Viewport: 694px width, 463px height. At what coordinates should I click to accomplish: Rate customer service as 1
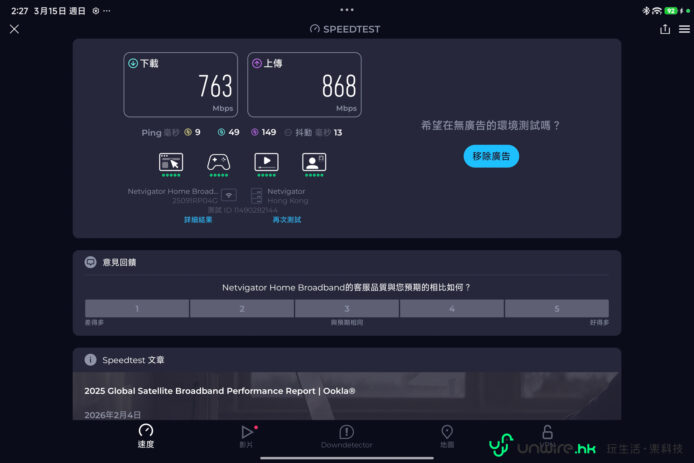tap(137, 309)
